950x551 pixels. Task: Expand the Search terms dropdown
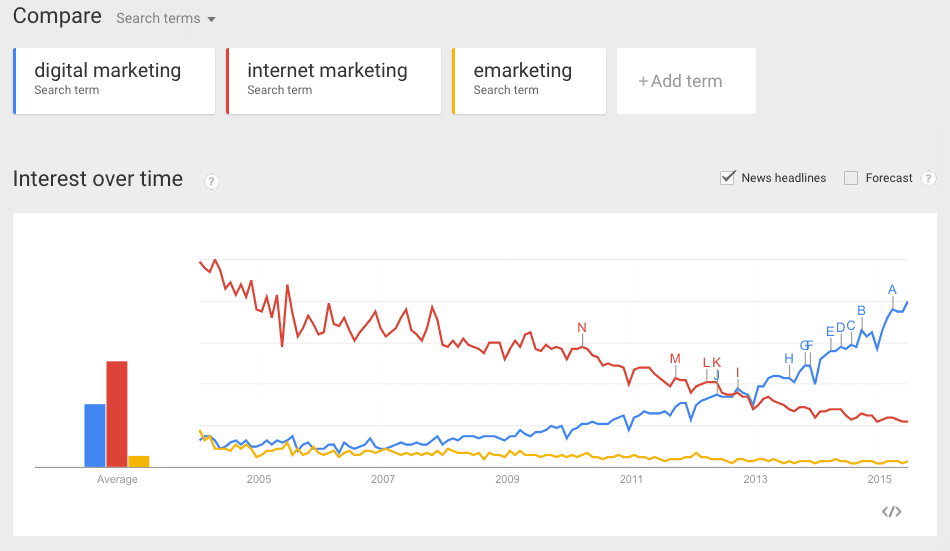point(166,19)
